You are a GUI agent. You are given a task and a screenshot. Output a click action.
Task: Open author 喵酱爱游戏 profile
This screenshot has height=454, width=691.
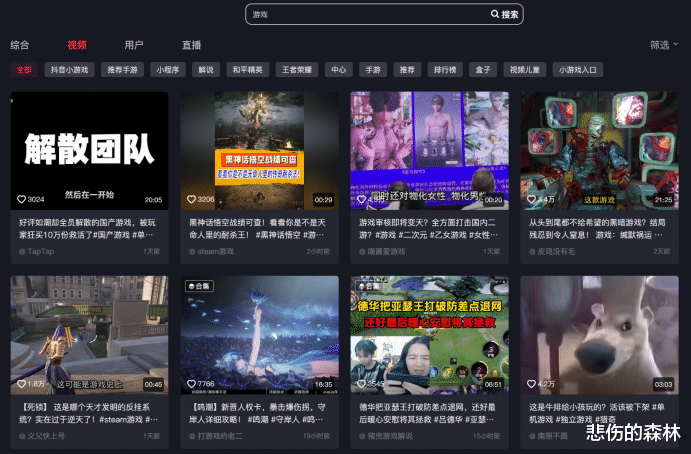(382, 251)
